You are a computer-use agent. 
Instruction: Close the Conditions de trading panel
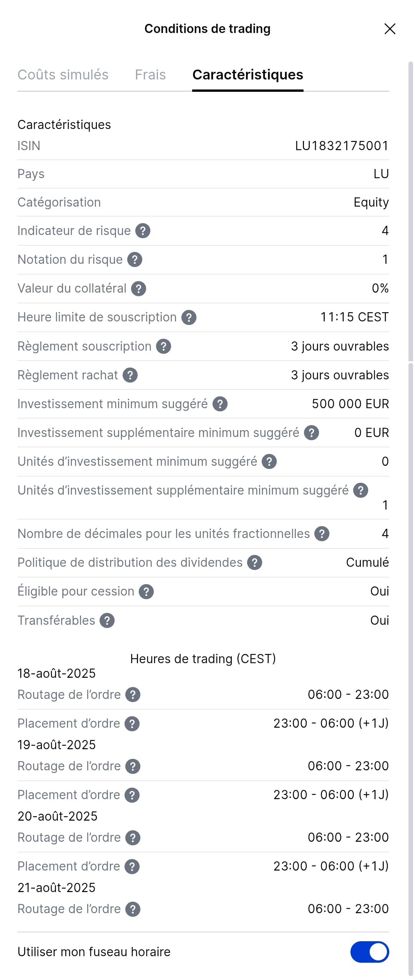(390, 29)
